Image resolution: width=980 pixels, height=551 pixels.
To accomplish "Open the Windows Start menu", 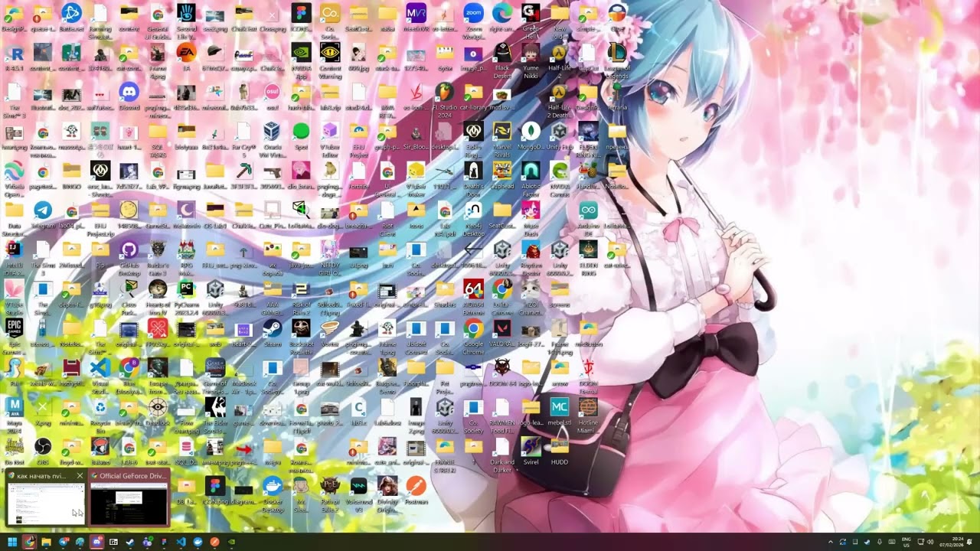I will click(x=12, y=542).
